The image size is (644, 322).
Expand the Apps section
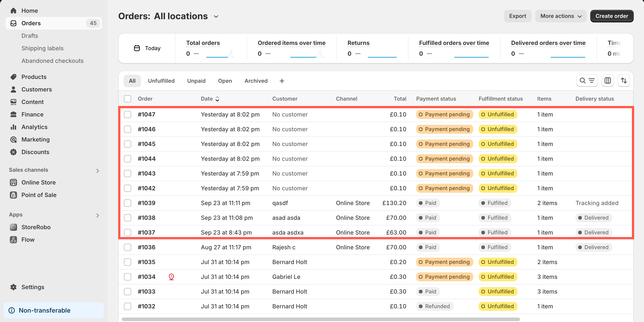coord(98,215)
